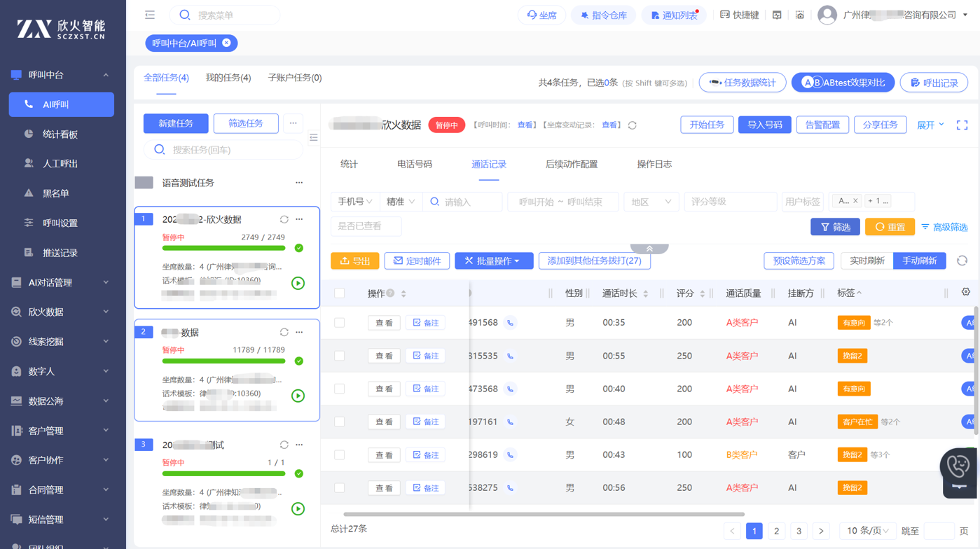980x549 pixels.
Task: Click the 导入号码 button
Action: 764,125
